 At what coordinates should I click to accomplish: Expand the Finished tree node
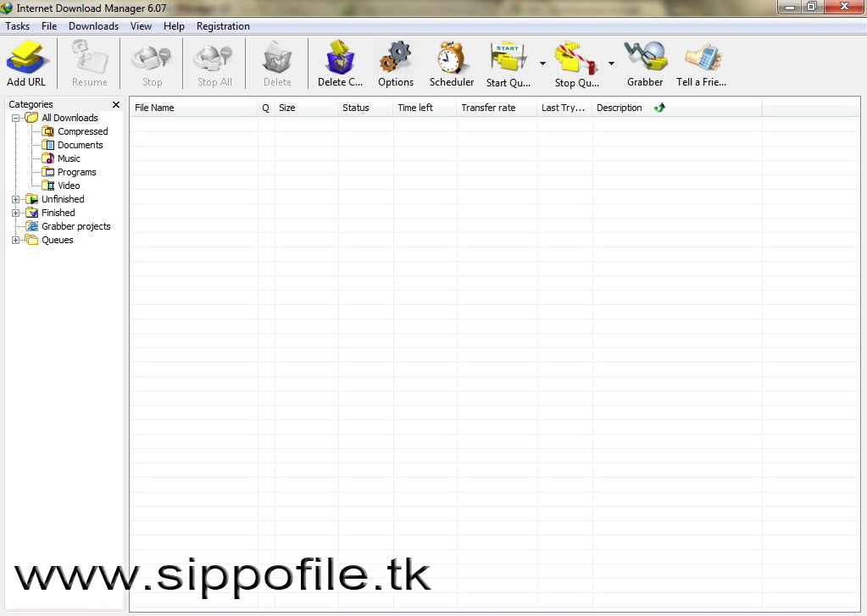(x=15, y=213)
